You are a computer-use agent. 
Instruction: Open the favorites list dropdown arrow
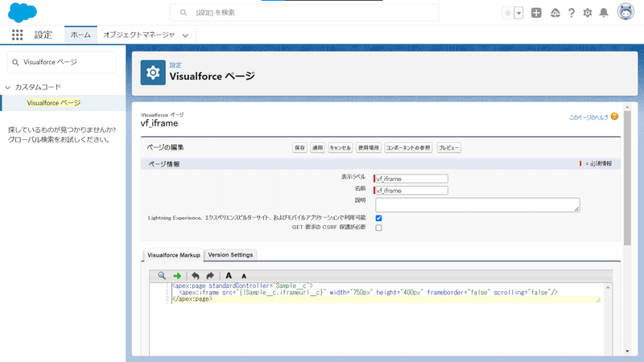click(518, 13)
